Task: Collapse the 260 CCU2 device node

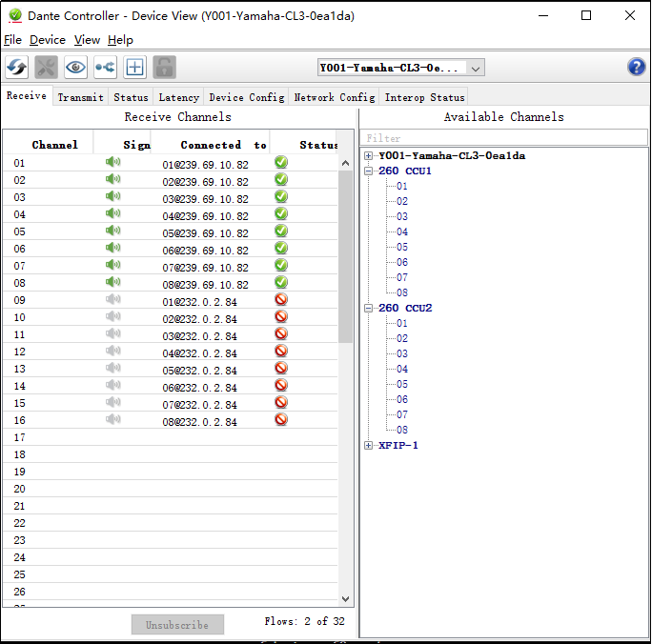Action: [x=369, y=309]
